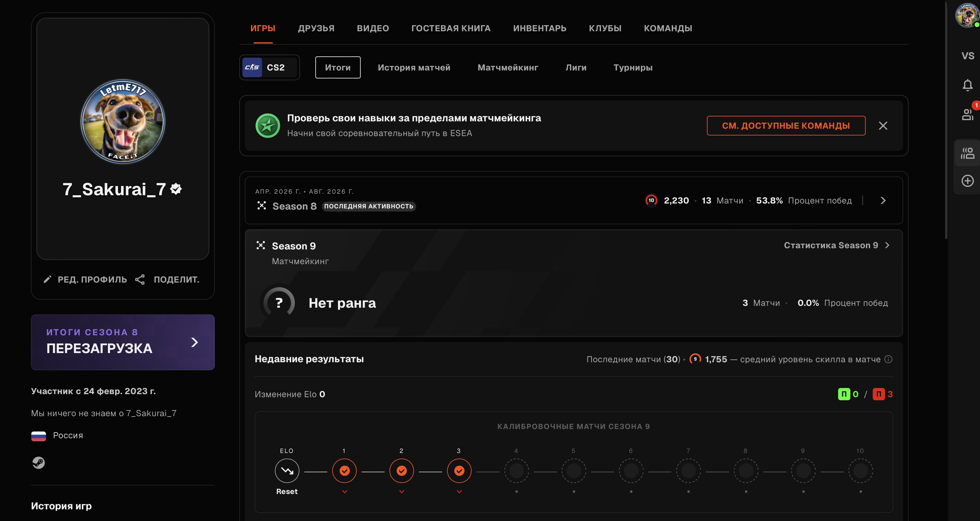
Task: Open the VS matchmaking icon in sidebar
Action: point(968,55)
